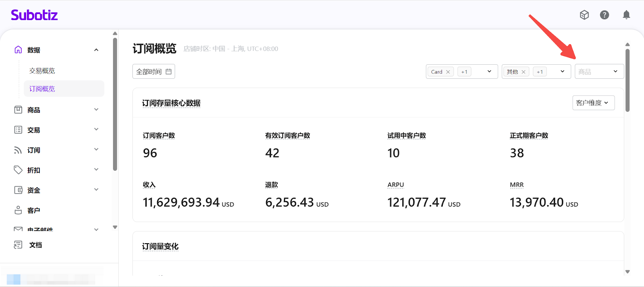This screenshot has width=644, height=287.
Task: Open the 全部时间 date range picker
Action: tap(154, 72)
